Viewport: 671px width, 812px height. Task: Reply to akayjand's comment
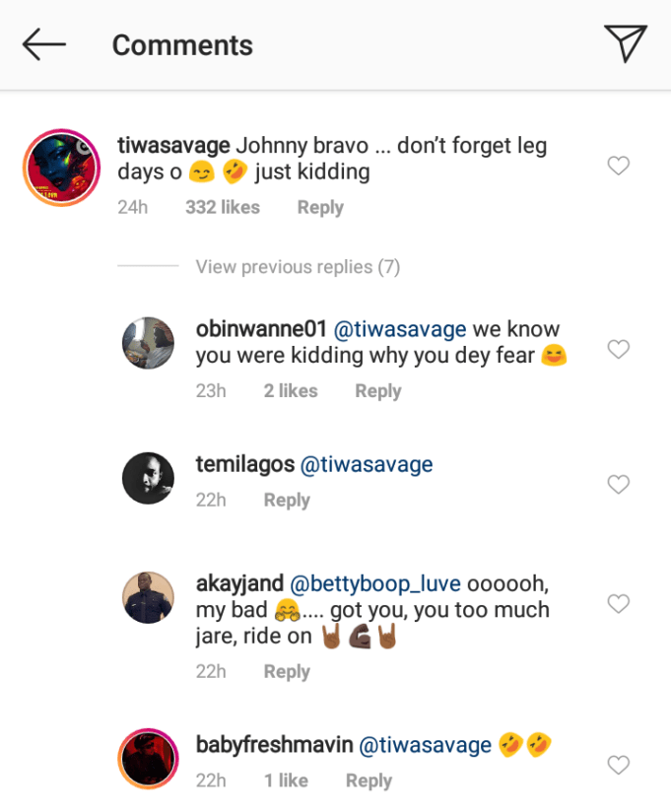[x=287, y=672]
